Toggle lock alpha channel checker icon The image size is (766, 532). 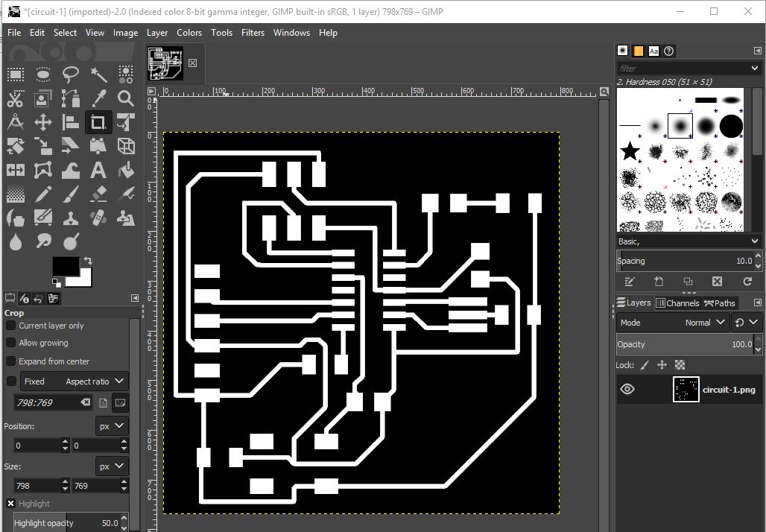click(x=680, y=365)
